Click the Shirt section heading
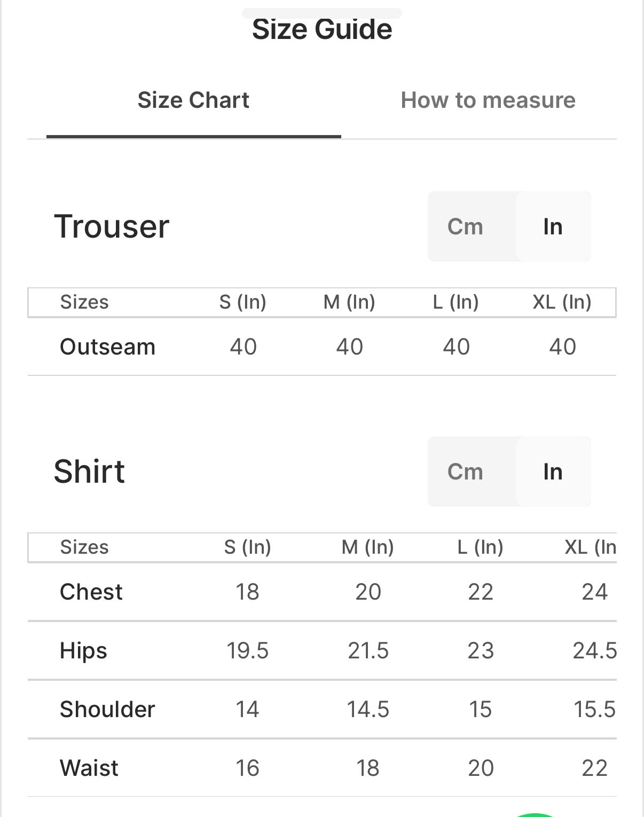The height and width of the screenshot is (817, 644). tap(89, 472)
